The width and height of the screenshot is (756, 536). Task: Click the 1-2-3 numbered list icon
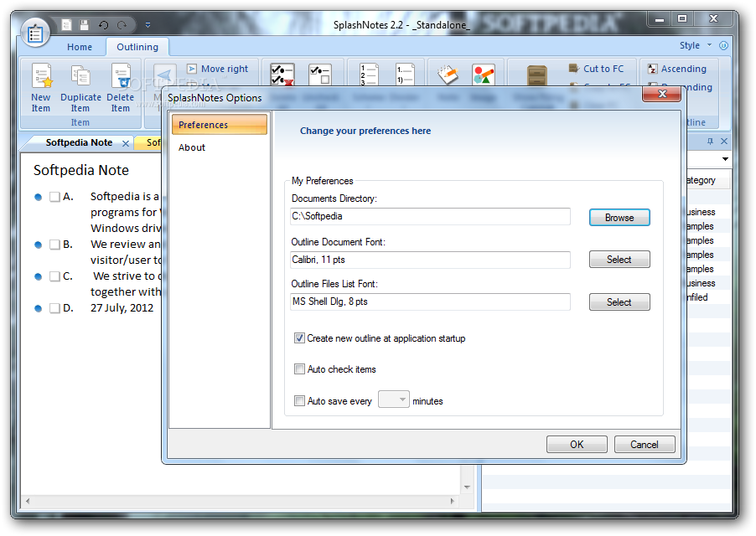[369, 75]
